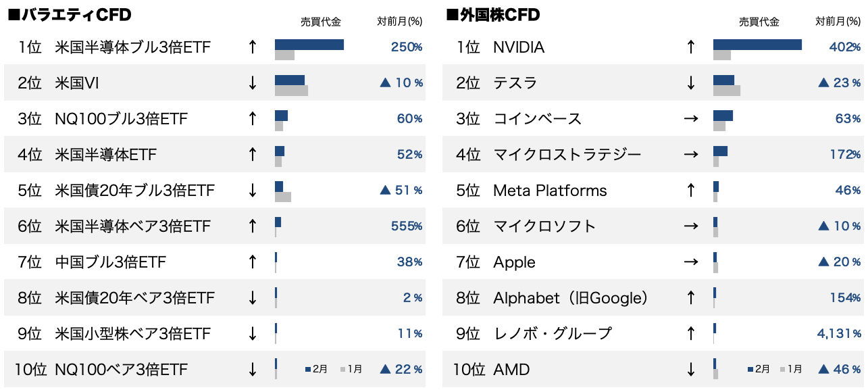The width and height of the screenshot is (868, 392).
Task: Click the down arrow beside テスラ
Action: coord(690,83)
